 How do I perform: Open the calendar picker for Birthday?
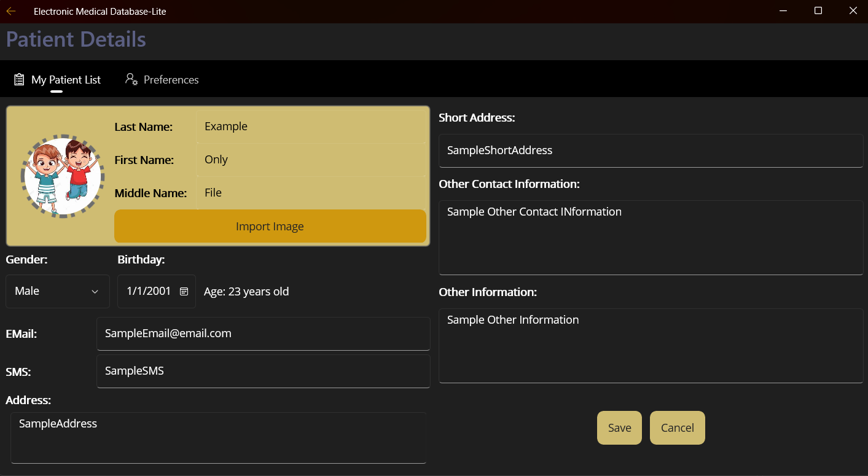pos(182,291)
